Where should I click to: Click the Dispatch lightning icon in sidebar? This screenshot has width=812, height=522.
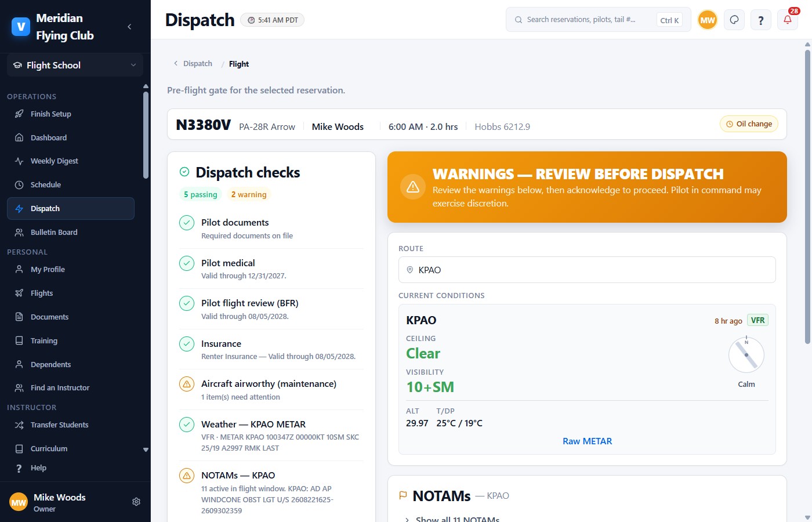[19, 209]
